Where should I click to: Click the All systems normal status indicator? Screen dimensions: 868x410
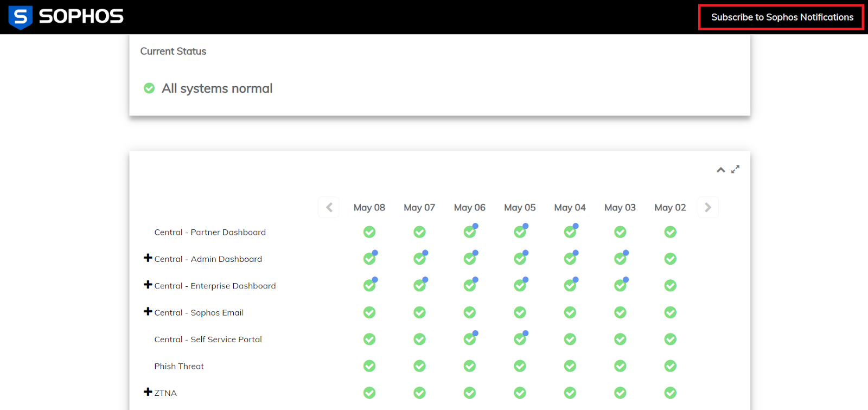click(x=149, y=88)
